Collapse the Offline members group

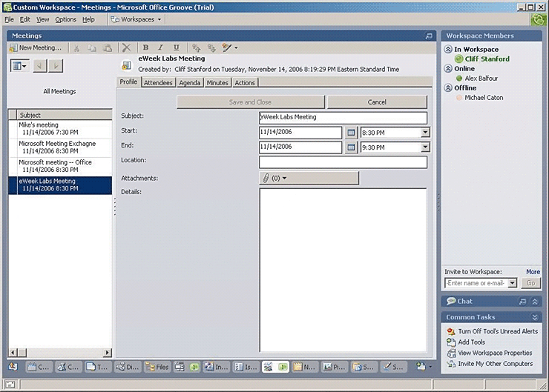click(x=448, y=87)
